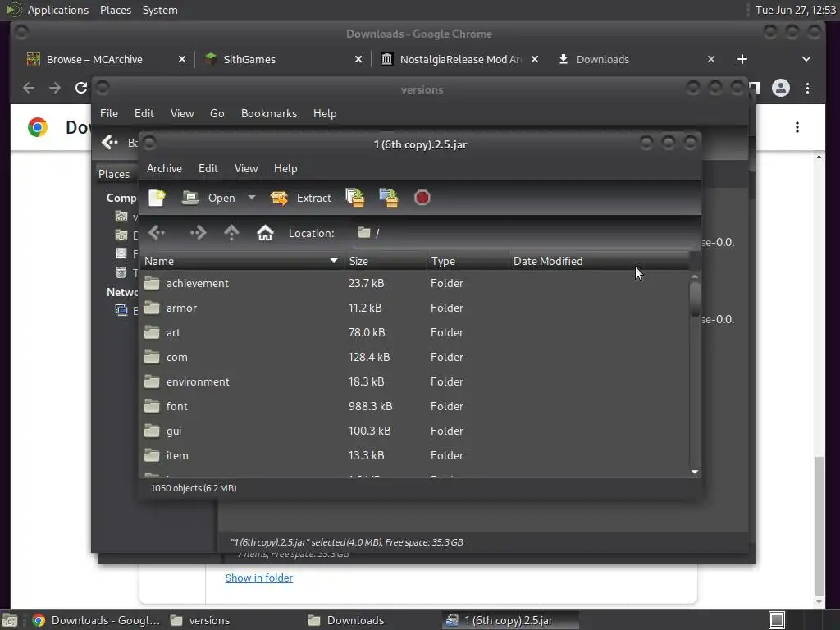Sort by Date Modified column header
840x630 pixels.
pos(598,261)
